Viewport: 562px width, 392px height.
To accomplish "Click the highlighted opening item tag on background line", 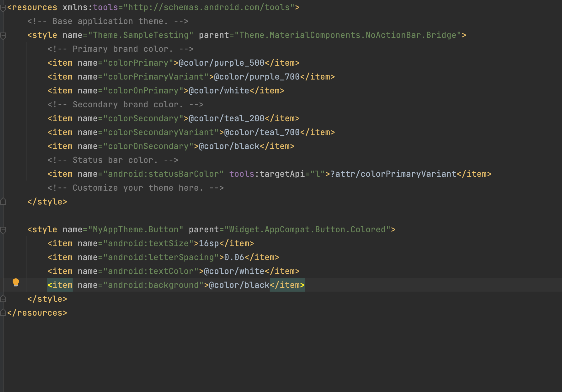I will pos(60,285).
